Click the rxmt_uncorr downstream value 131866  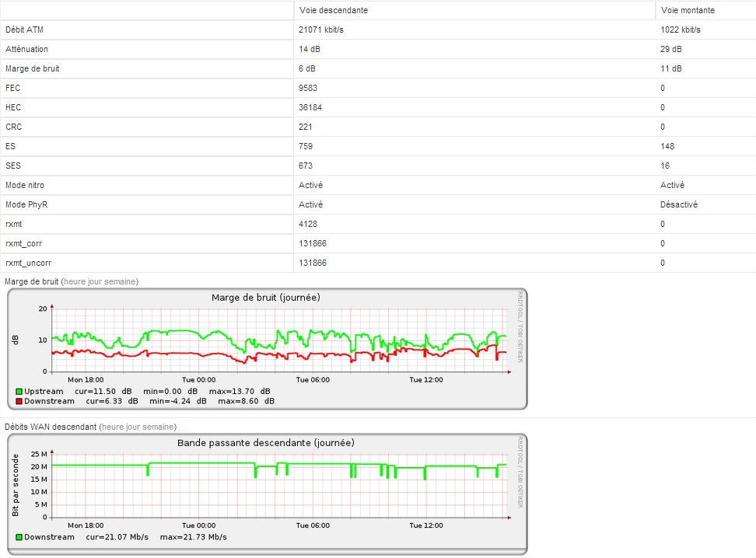pyautogui.click(x=313, y=263)
